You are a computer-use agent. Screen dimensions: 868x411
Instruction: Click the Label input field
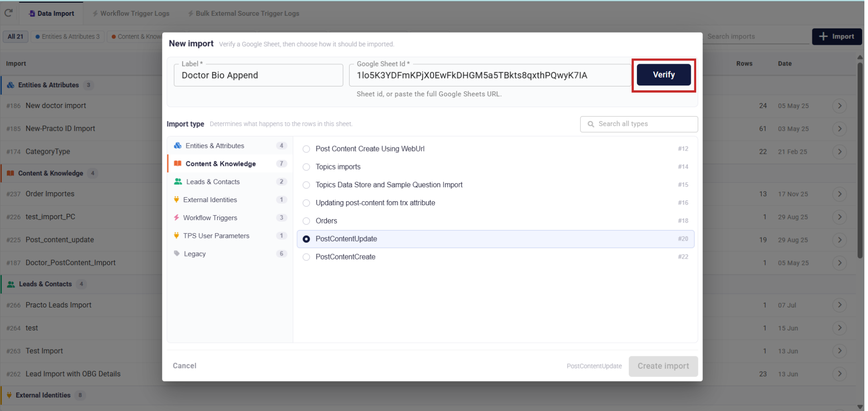[x=258, y=75]
